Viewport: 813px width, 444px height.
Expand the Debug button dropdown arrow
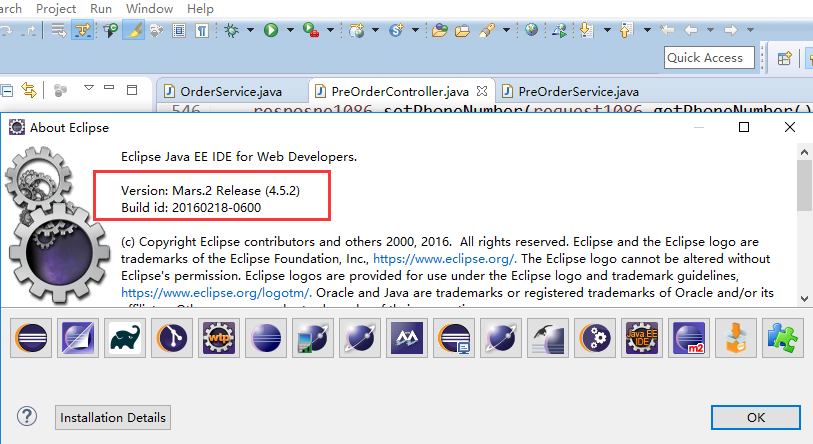click(x=250, y=30)
